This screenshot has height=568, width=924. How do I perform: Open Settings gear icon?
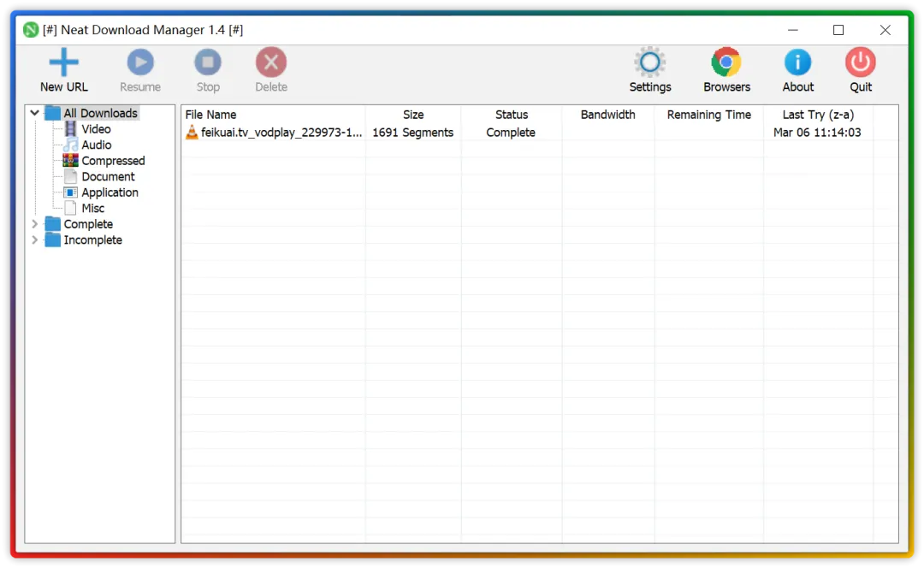[650, 62]
